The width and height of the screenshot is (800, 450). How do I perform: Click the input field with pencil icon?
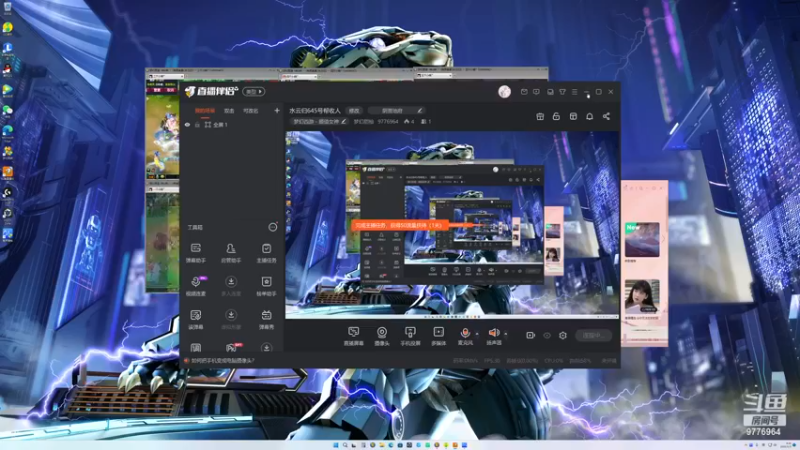(x=397, y=110)
